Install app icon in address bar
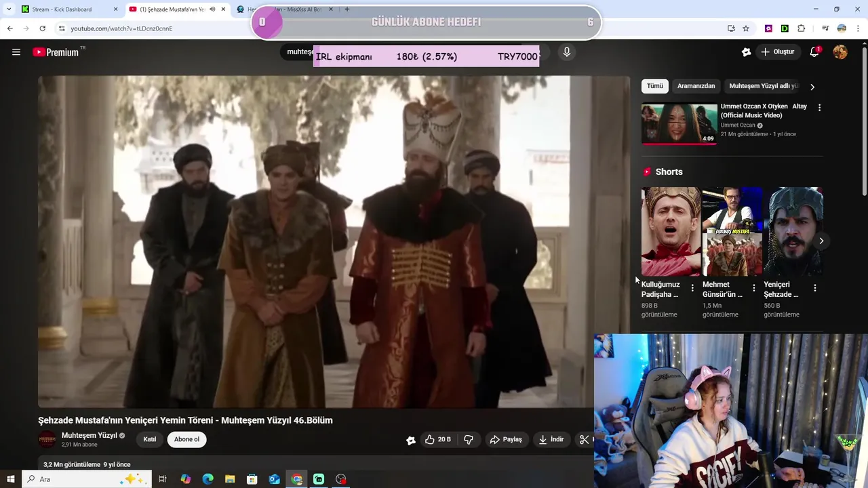868x488 pixels. 731,28
